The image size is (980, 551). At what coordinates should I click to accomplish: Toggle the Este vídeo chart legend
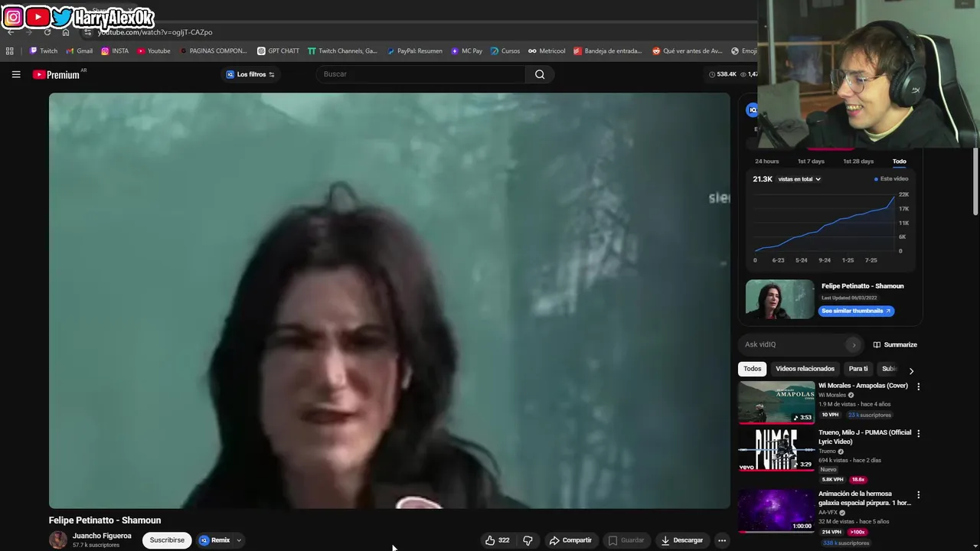pyautogui.click(x=891, y=179)
